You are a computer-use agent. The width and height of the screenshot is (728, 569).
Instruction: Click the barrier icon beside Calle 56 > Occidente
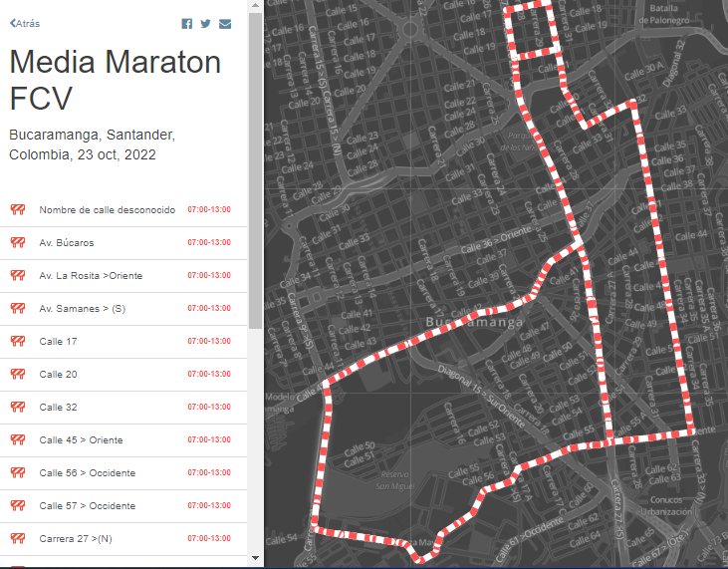point(18,473)
